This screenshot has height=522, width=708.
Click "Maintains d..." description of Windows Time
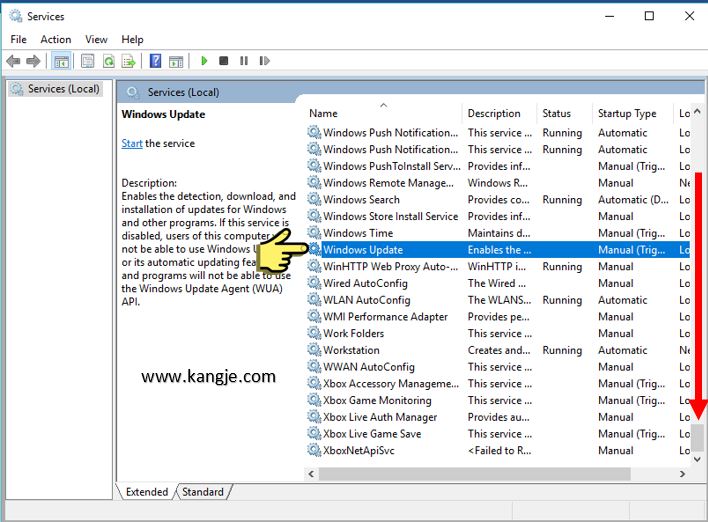[499, 233]
